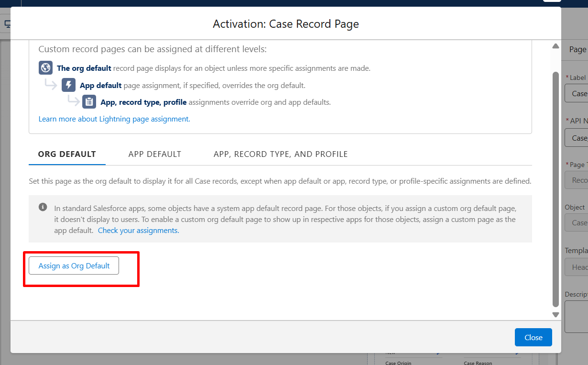Click the info icon in the gray notice
588x365 pixels.
pos(43,207)
